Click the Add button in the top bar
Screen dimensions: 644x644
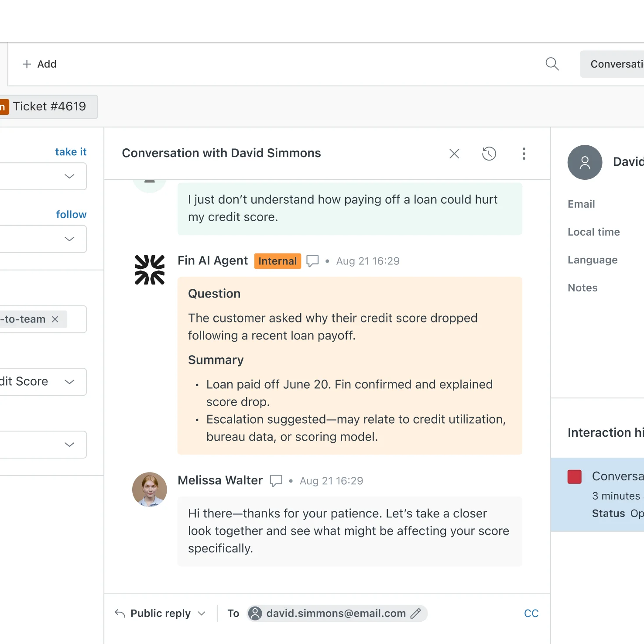[39, 64]
